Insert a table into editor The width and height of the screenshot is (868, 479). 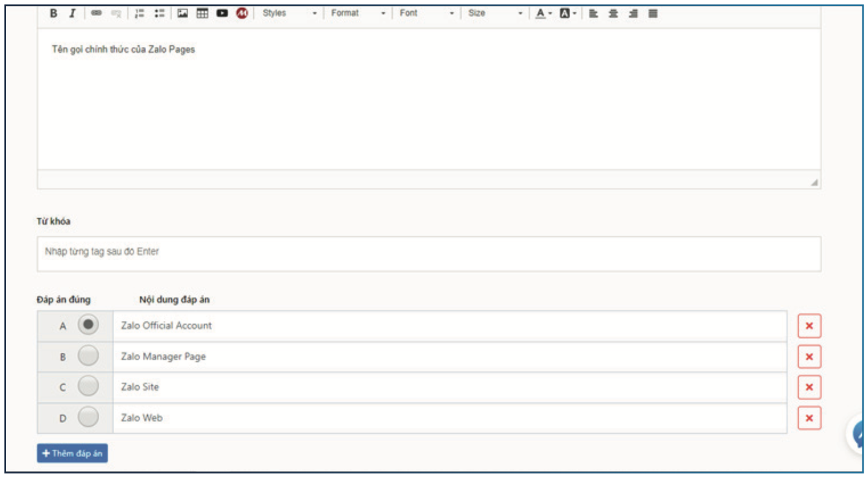pyautogui.click(x=202, y=13)
